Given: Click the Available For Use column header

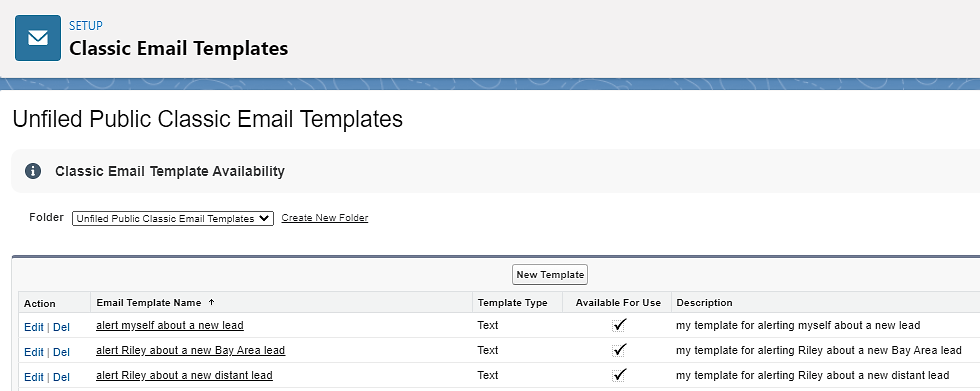Looking at the screenshot, I should tap(618, 303).
